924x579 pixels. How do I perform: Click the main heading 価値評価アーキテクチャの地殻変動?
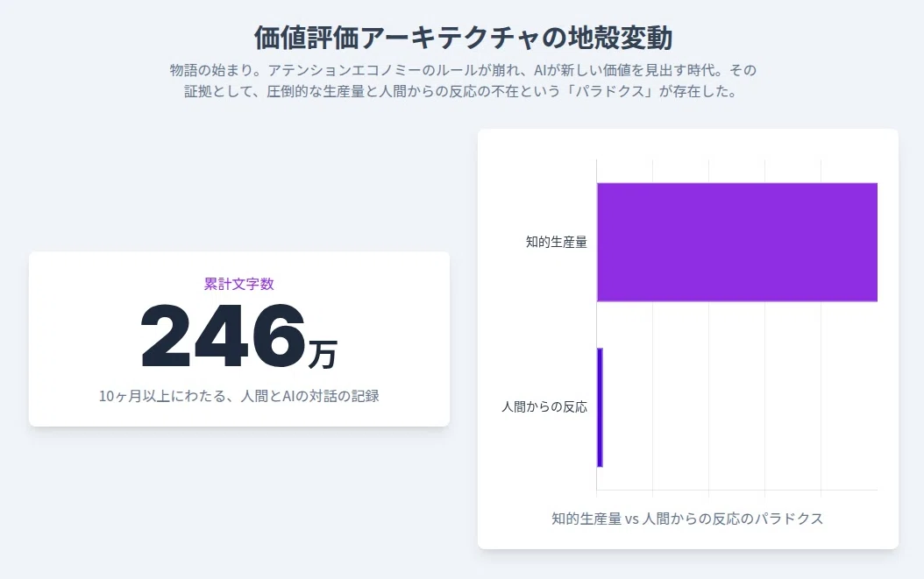463,38
